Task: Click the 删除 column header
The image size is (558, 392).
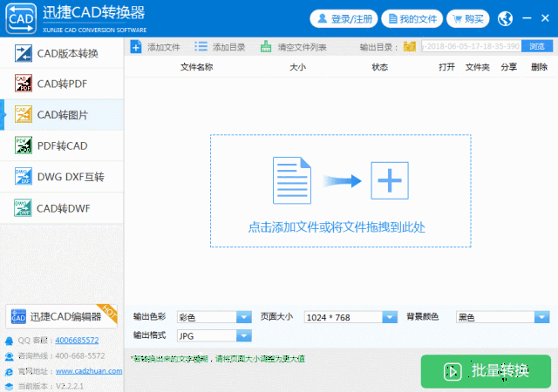Action: pos(539,67)
